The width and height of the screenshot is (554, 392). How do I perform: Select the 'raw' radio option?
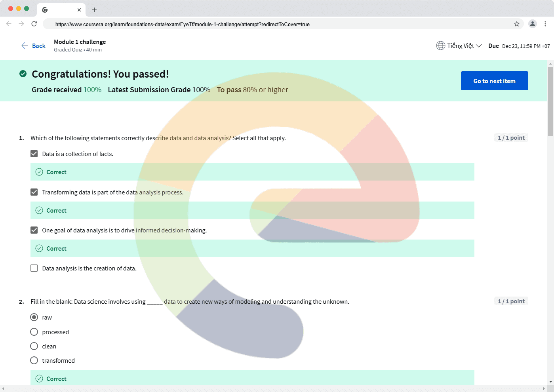click(x=34, y=317)
